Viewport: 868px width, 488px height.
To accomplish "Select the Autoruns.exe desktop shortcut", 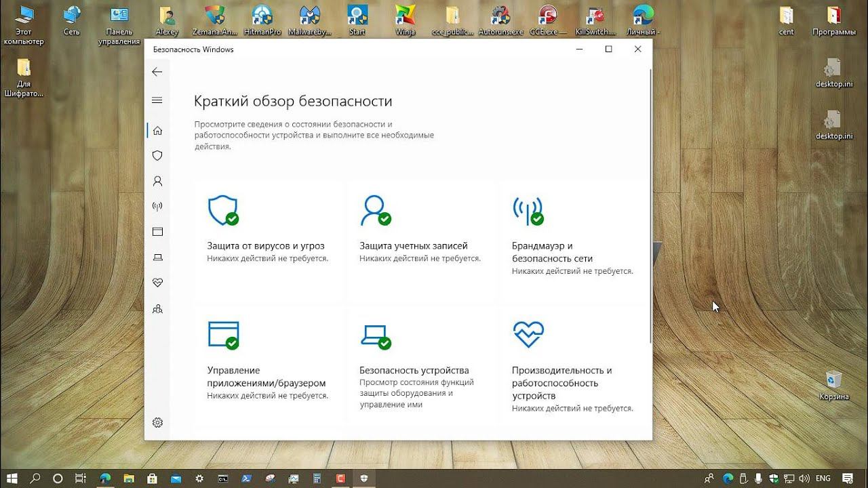I will click(500, 21).
